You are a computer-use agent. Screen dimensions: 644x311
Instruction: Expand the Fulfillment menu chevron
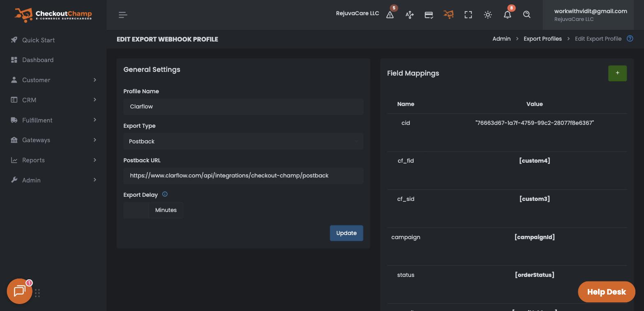pyautogui.click(x=95, y=120)
